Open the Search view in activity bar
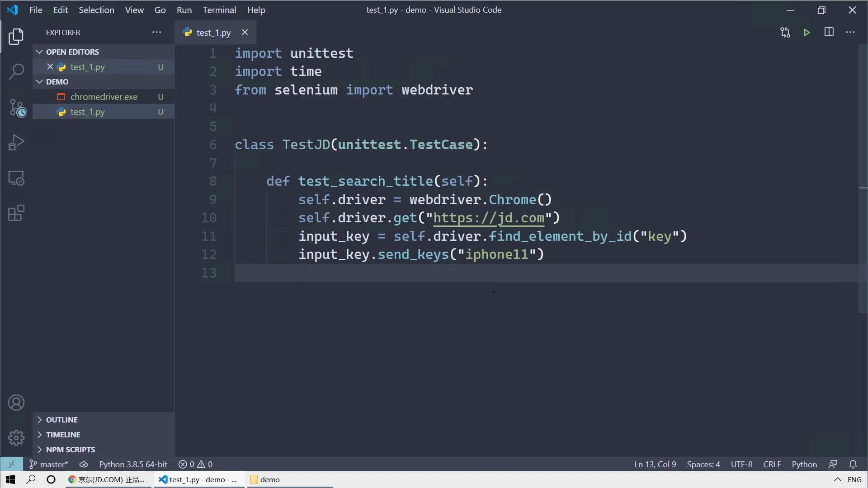 coord(16,71)
